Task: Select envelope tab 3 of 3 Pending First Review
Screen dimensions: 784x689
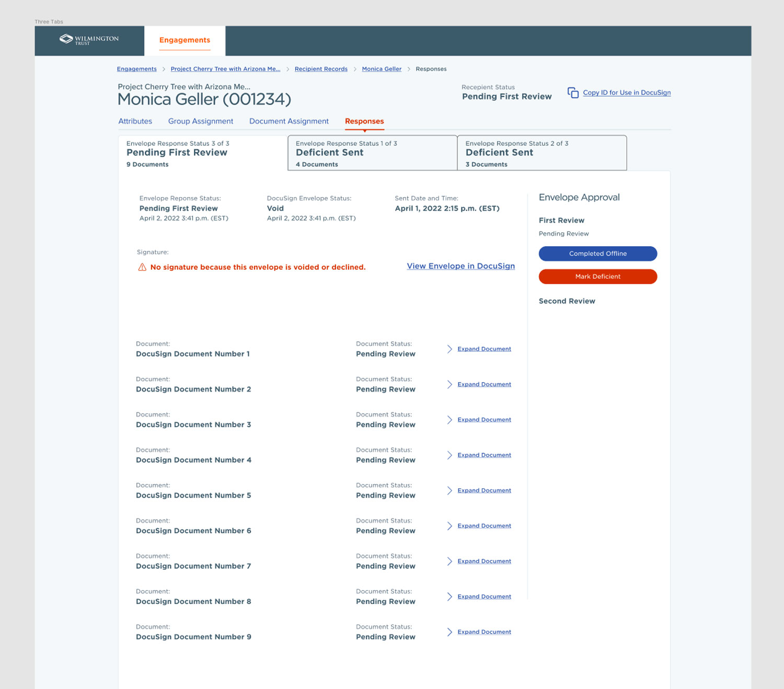Action: pyautogui.click(x=203, y=153)
